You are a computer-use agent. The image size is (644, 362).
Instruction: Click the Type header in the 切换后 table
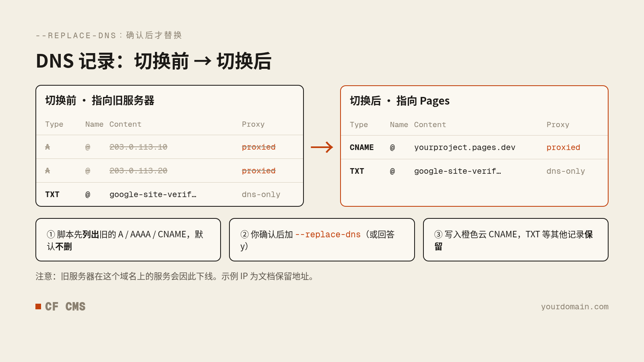click(x=359, y=125)
